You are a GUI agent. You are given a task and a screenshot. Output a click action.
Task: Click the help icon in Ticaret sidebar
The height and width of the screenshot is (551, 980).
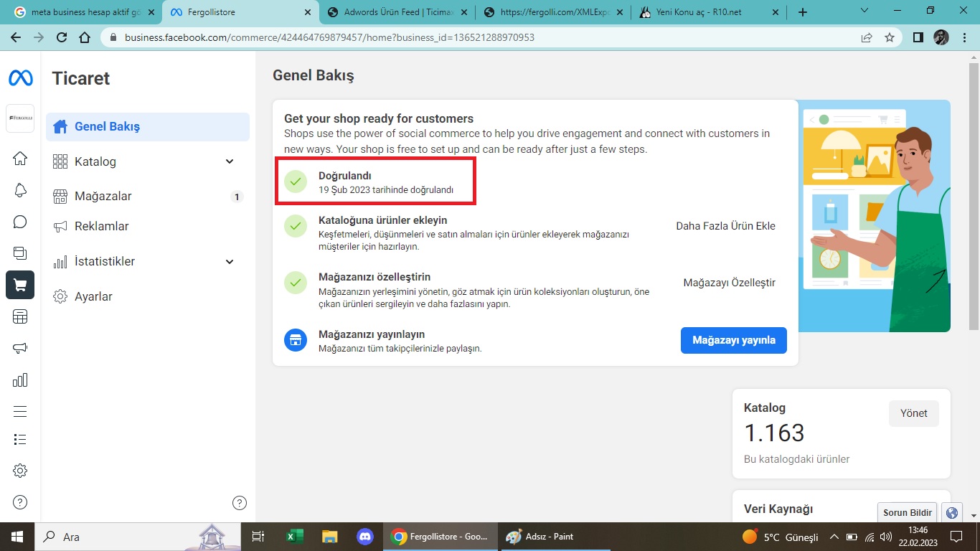pos(240,503)
